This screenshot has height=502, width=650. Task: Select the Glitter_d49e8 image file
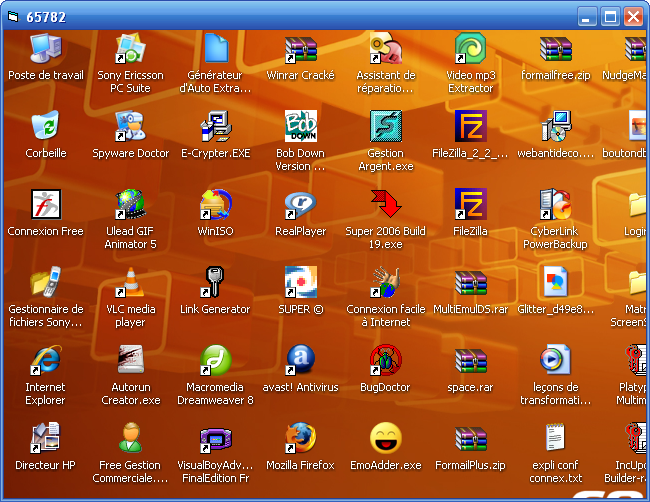(555, 282)
